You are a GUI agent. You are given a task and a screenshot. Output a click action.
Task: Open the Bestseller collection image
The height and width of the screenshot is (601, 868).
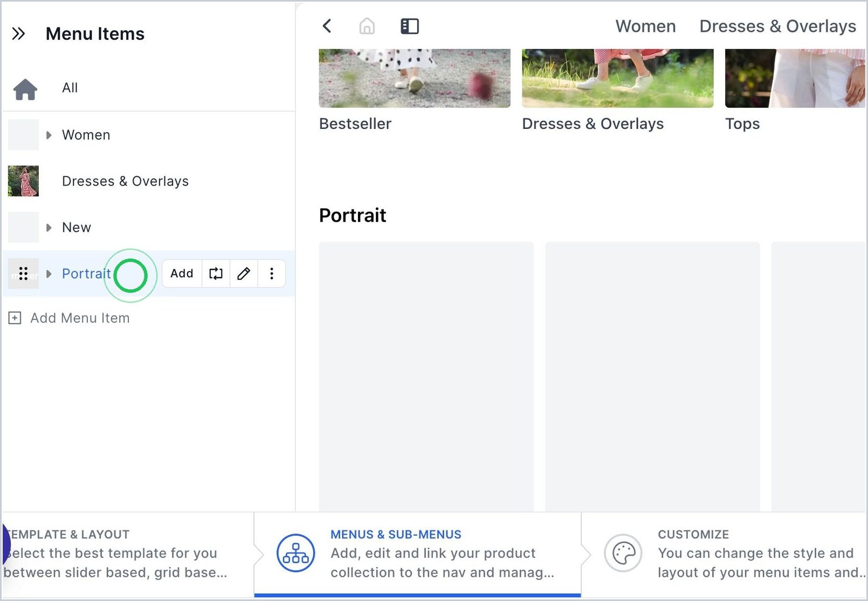415,78
